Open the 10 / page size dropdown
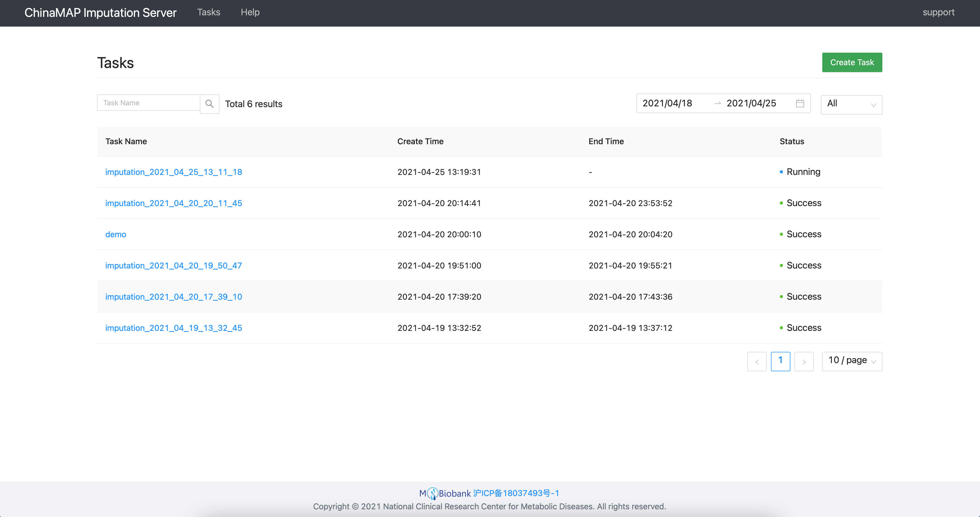The image size is (980, 517). (x=851, y=361)
